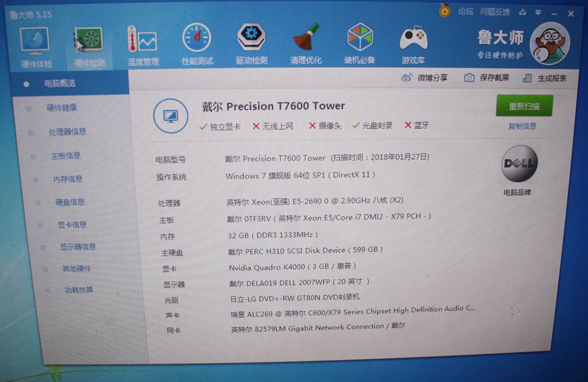
Task: Select the 硬件检测 hardware detection icon
Action: point(89,47)
